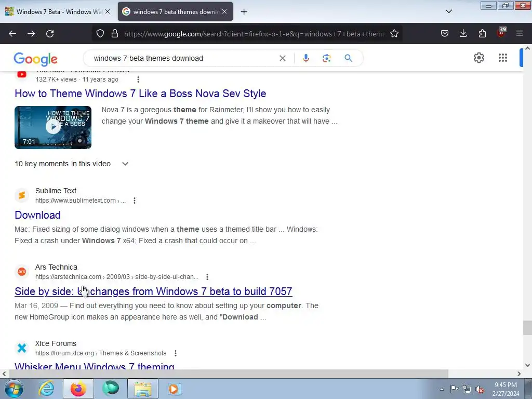Open the uBlock extension showing 39
This screenshot has width=532, height=399.
[501, 33]
